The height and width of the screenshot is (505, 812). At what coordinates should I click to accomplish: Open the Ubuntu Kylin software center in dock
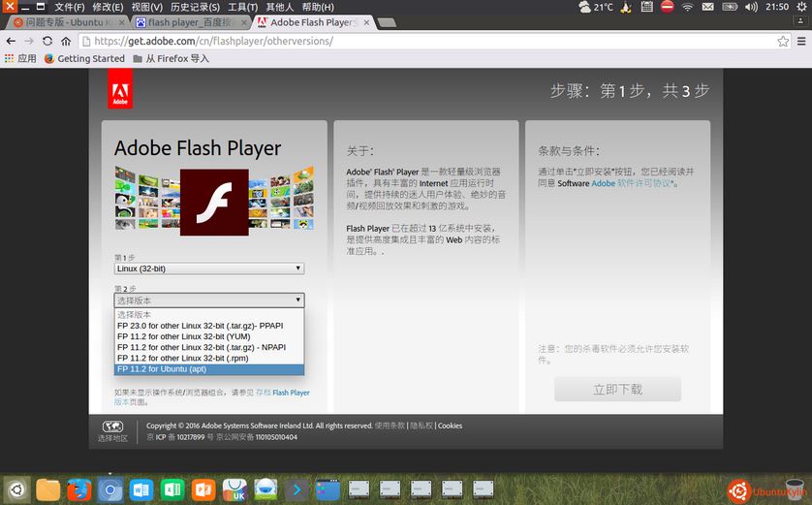pyautogui.click(x=234, y=490)
